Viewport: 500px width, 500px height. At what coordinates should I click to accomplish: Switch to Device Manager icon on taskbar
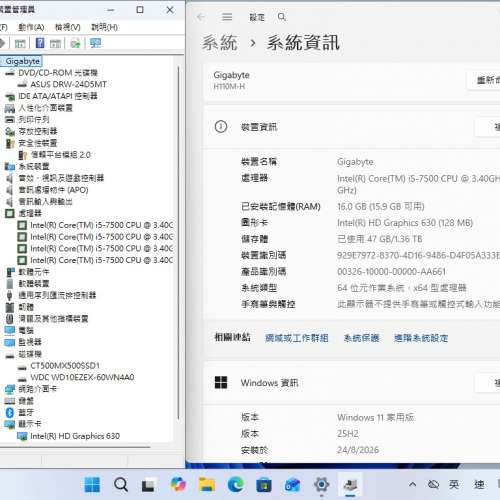click(x=350, y=484)
